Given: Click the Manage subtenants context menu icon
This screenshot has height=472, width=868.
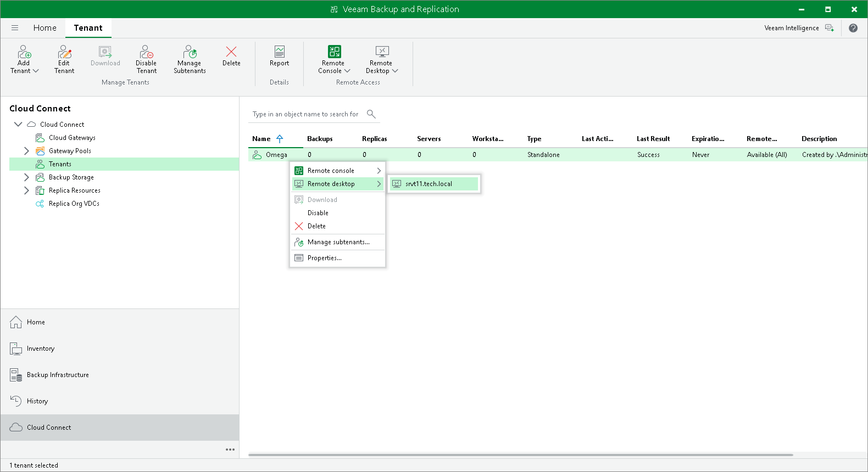Looking at the screenshot, I should 299,242.
